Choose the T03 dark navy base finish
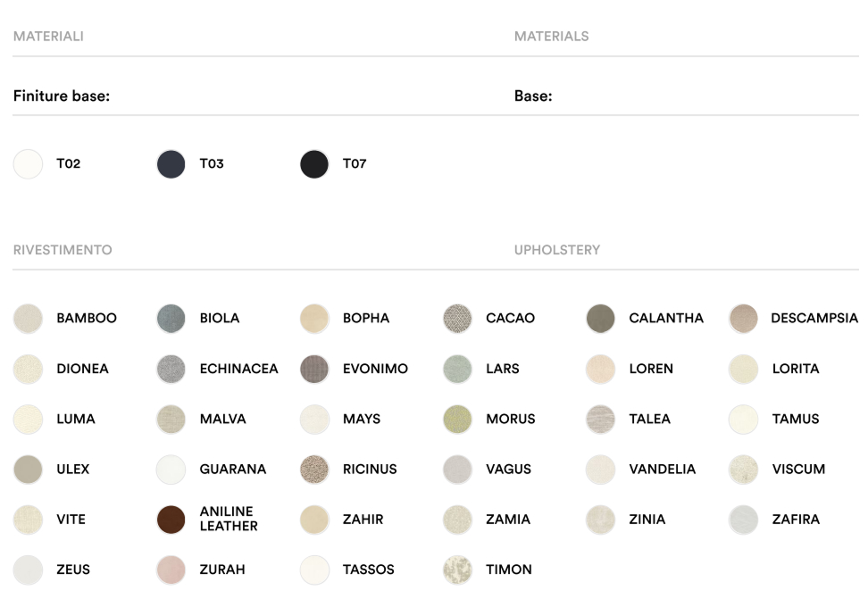This screenshot has height=607, width=868. pyautogui.click(x=171, y=164)
